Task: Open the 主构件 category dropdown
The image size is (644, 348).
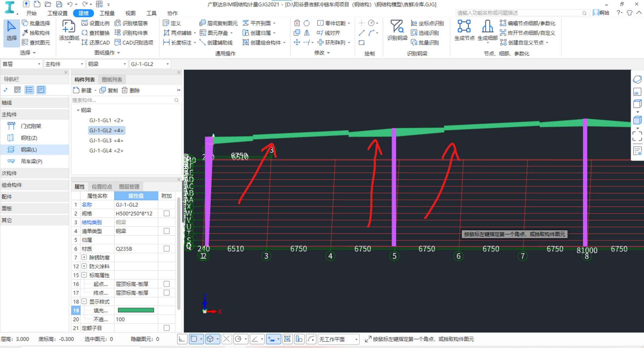Action: [64, 64]
